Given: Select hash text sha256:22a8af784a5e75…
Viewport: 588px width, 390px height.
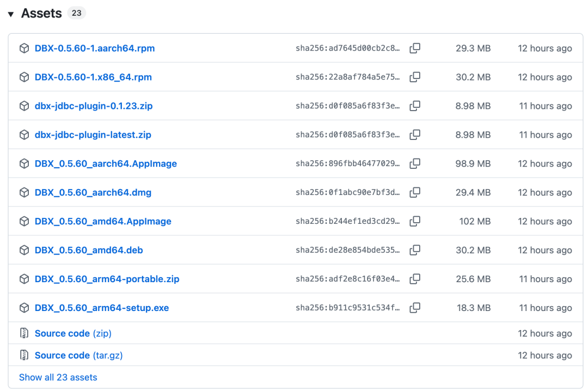Looking at the screenshot, I should click(x=347, y=77).
